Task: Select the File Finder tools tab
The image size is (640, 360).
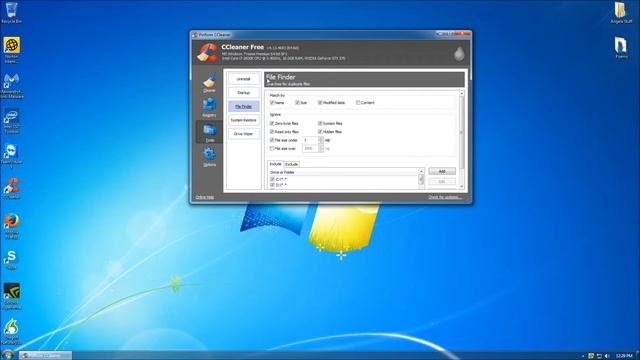Action: [244, 106]
